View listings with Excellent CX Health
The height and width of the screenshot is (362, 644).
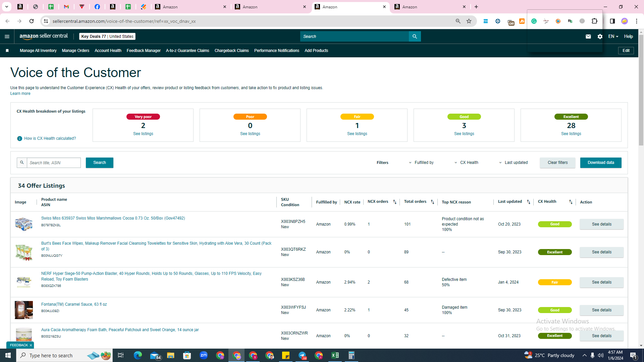coord(571,134)
